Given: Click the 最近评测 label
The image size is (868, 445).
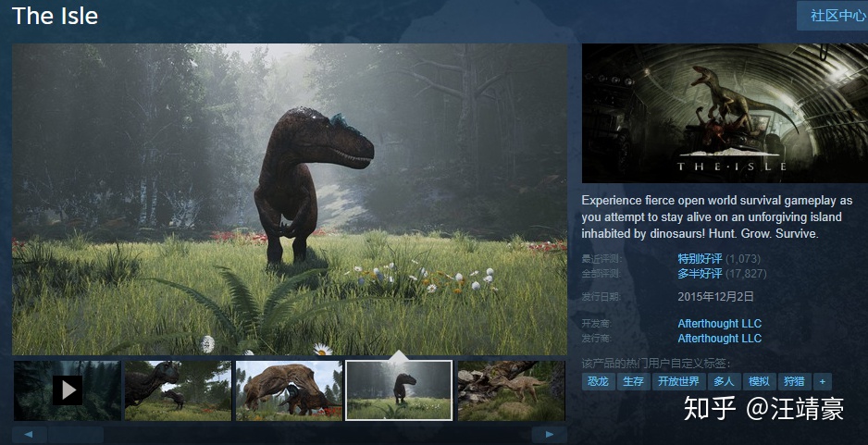Looking at the screenshot, I should 601,258.
